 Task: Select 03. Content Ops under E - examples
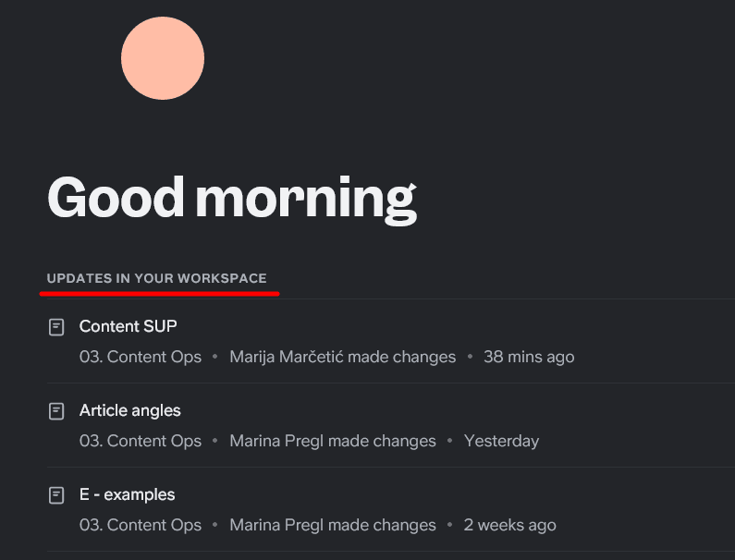(141, 525)
